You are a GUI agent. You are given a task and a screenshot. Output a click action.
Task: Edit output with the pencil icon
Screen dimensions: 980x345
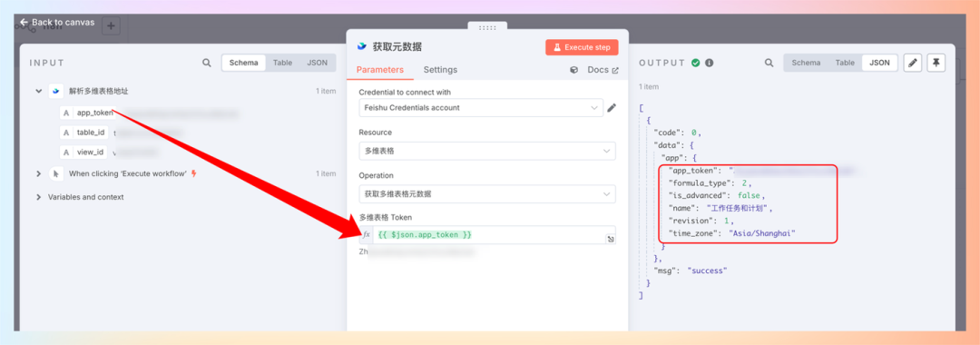point(913,64)
